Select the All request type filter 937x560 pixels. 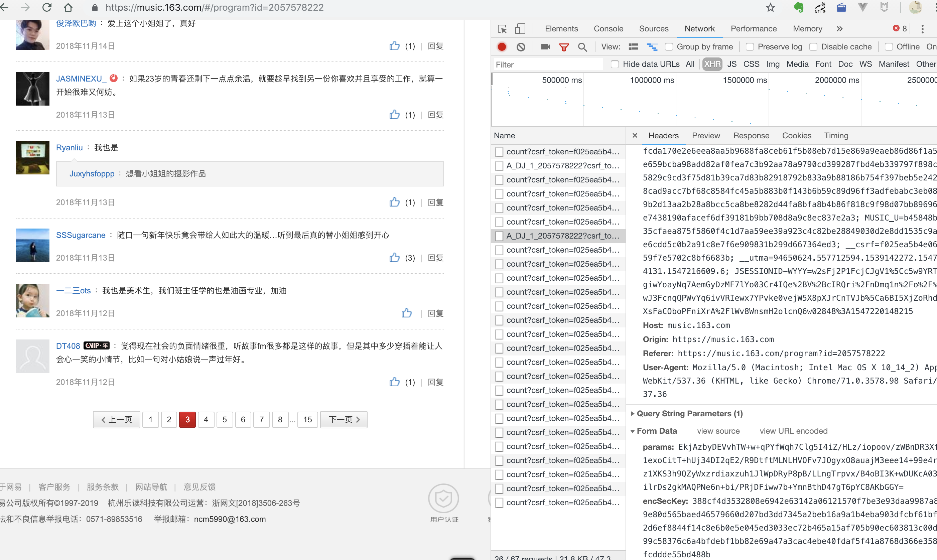click(690, 64)
